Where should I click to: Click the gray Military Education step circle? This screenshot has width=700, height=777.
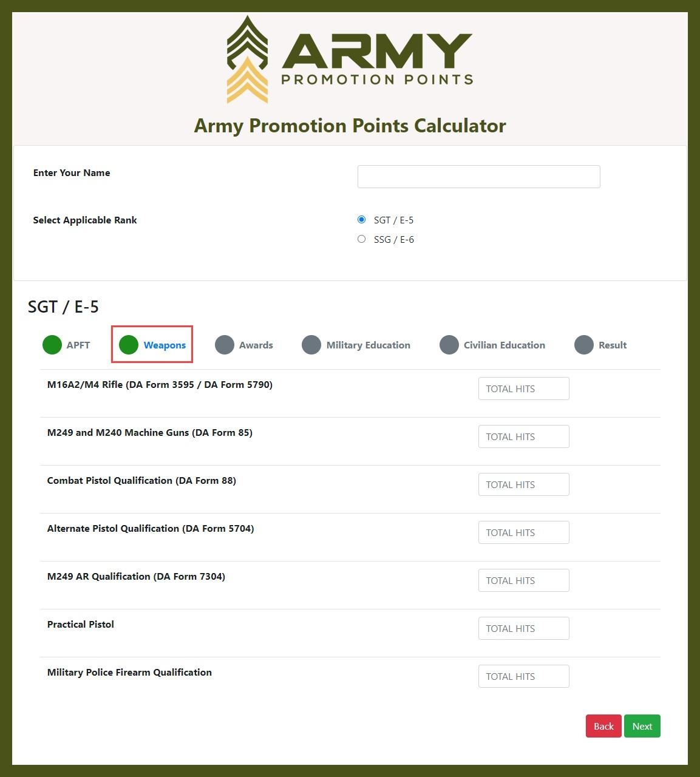(311, 345)
